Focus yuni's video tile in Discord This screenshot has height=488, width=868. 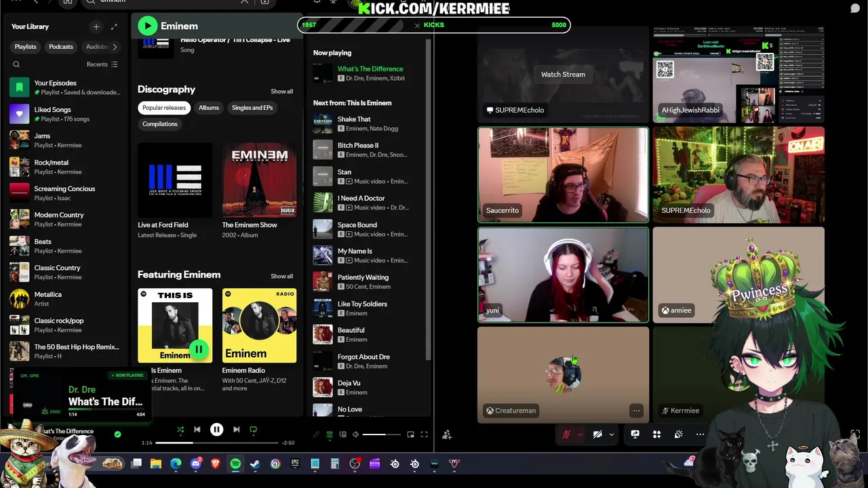pos(563,274)
